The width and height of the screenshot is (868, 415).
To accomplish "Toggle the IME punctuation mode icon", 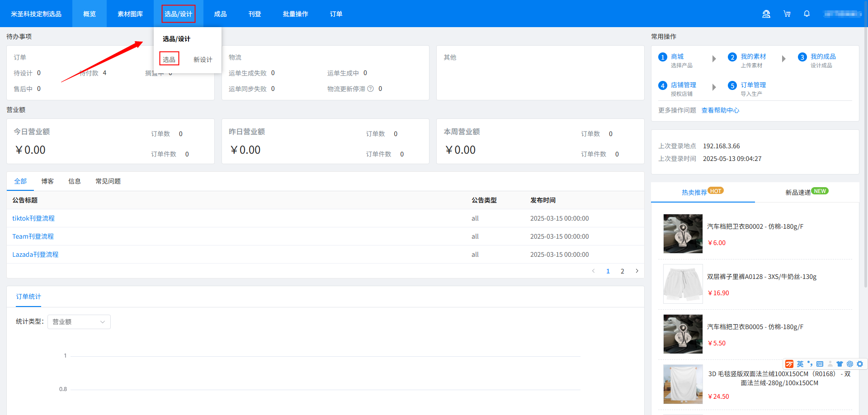I will [x=810, y=364].
